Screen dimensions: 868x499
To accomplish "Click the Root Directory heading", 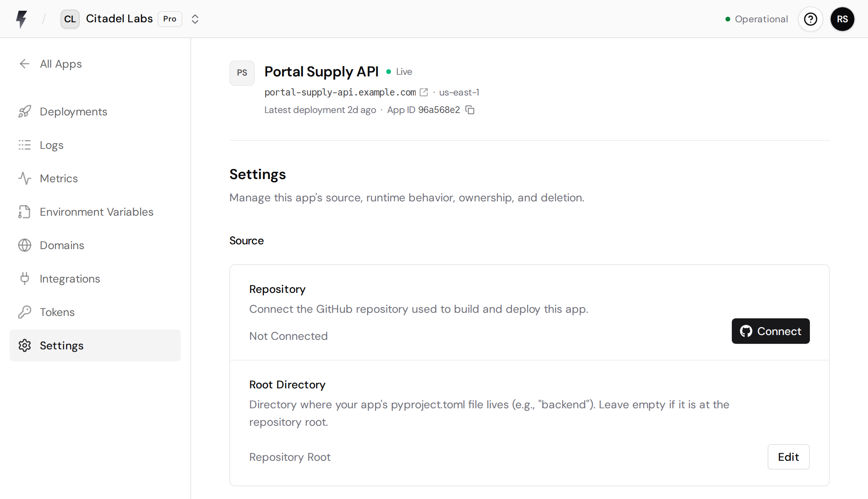I will tap(287, 385).
